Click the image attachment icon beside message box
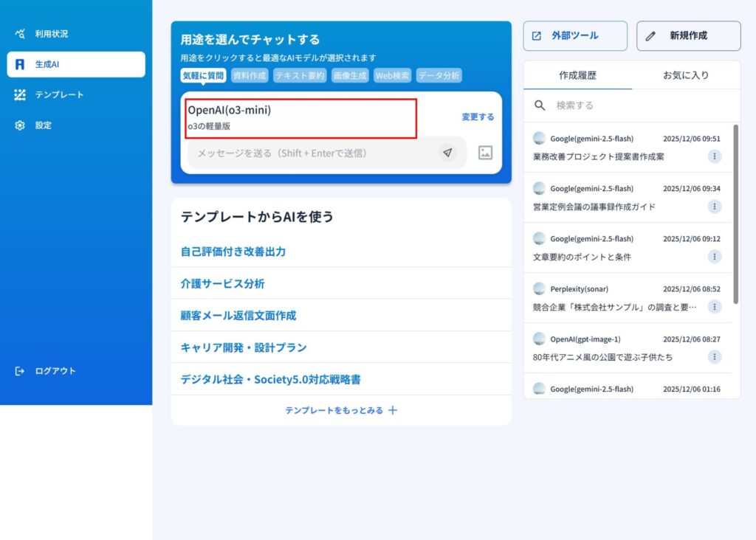 (485, 153)
